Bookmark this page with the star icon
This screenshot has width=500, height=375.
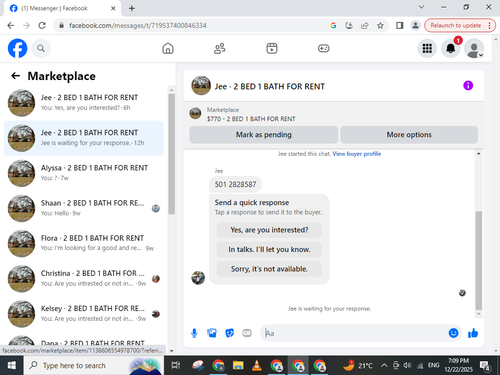coord(380,26)
